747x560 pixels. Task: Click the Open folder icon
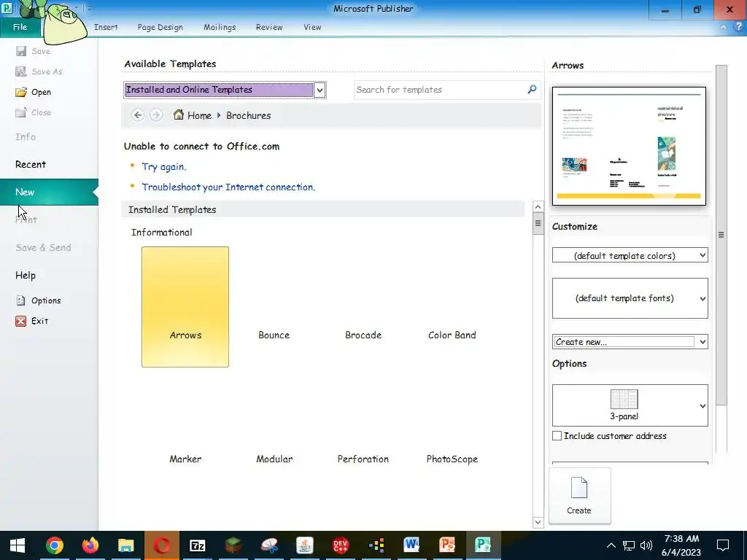click(21, 92)
